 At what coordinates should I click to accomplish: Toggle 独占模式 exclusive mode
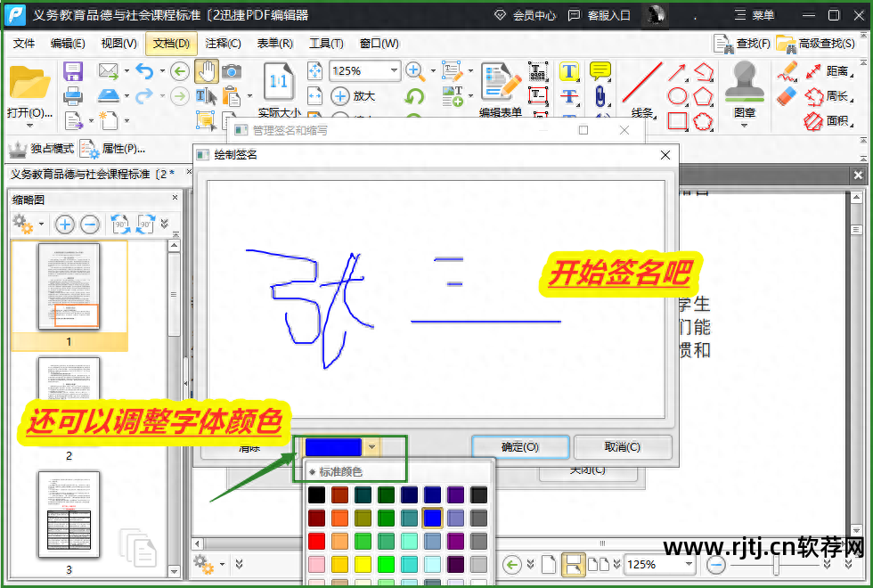(41, 149)
